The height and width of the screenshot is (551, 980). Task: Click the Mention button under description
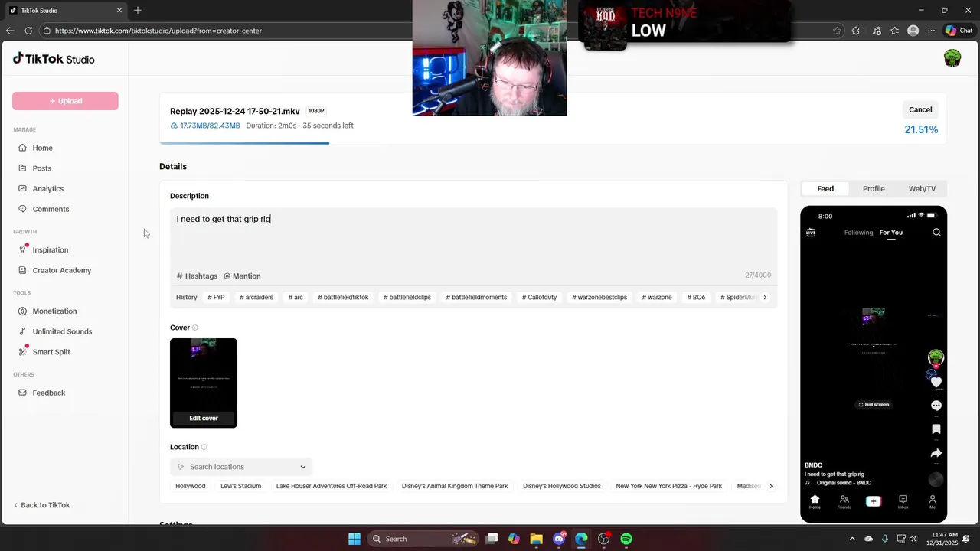(242, 275)
